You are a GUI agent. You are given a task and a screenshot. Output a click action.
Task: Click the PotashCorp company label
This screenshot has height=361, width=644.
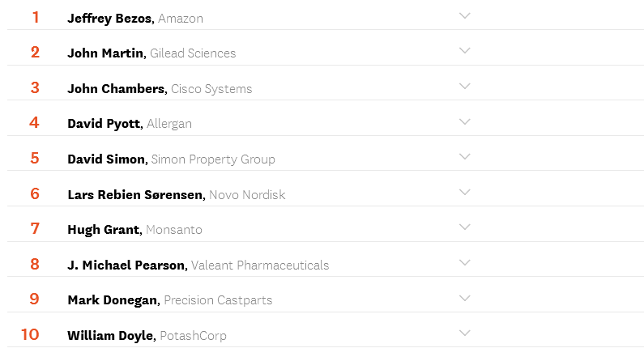pos(193,336)
